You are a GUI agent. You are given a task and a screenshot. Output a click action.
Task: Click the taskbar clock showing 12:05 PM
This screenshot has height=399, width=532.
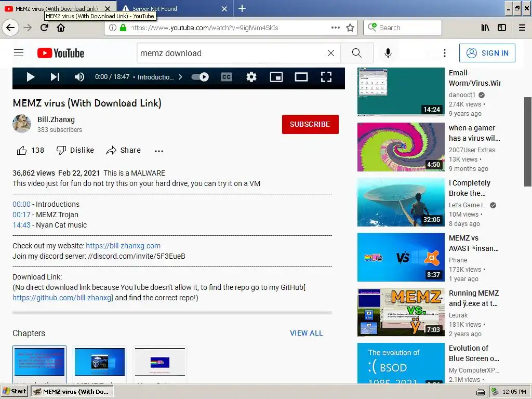(x=514, y=392)
